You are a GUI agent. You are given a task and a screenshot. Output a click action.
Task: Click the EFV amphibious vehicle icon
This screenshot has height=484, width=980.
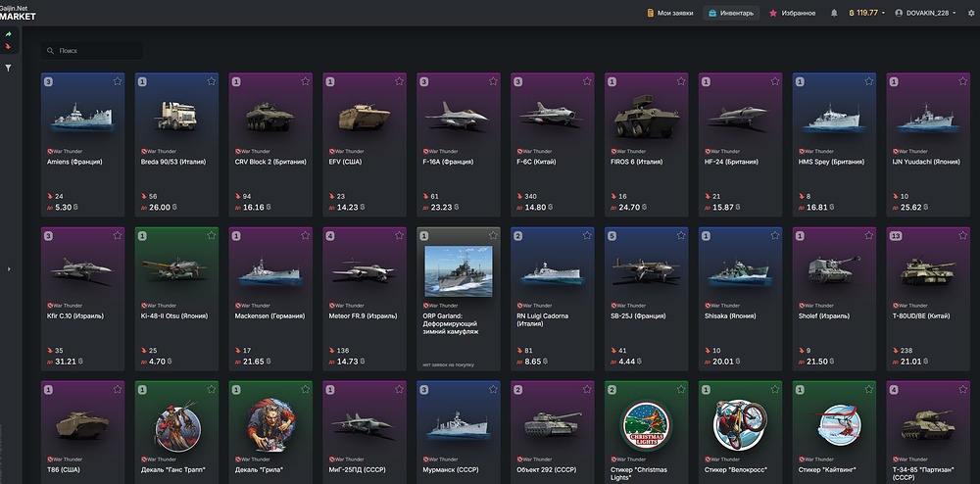(x=365, y=117)
